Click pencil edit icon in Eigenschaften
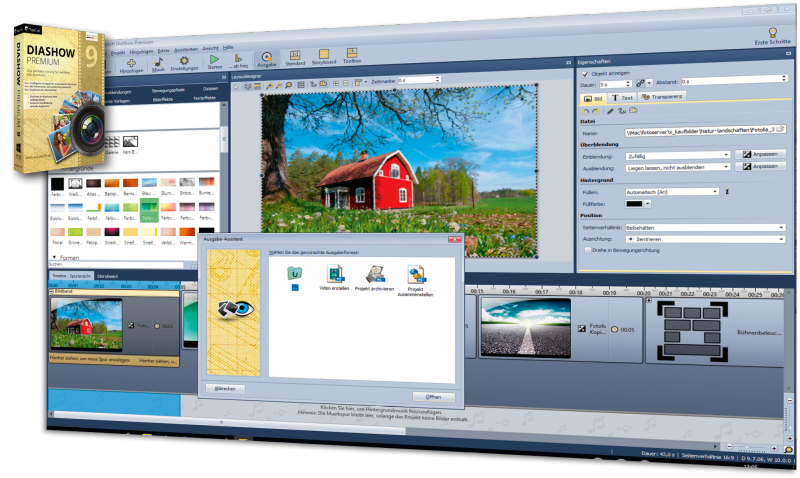 pos(610,111)
